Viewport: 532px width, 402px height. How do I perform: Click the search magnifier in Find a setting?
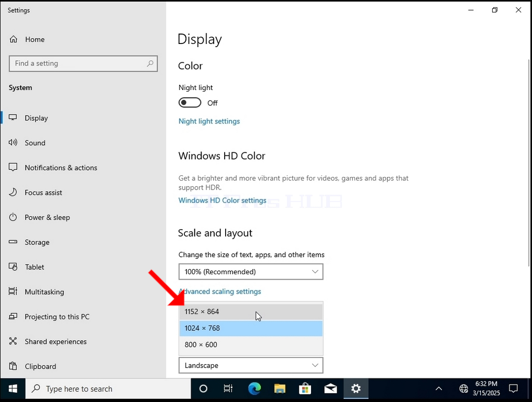coord(150,63)
